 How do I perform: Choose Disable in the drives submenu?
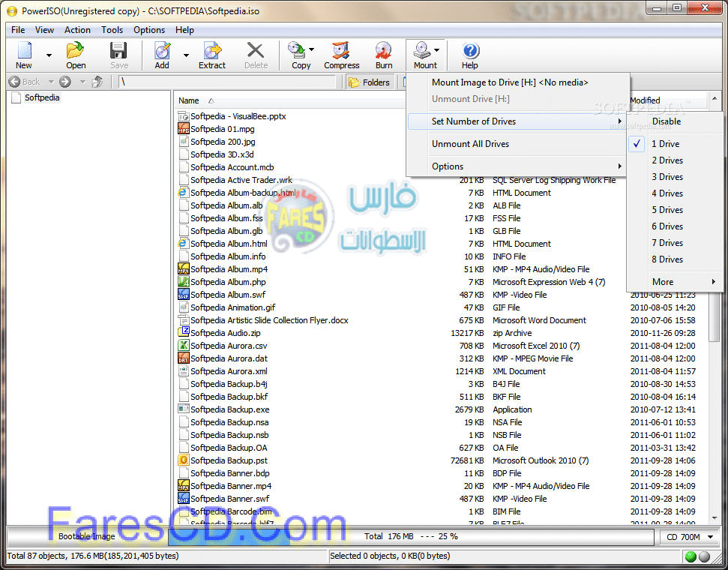click(x=675, y=121)
